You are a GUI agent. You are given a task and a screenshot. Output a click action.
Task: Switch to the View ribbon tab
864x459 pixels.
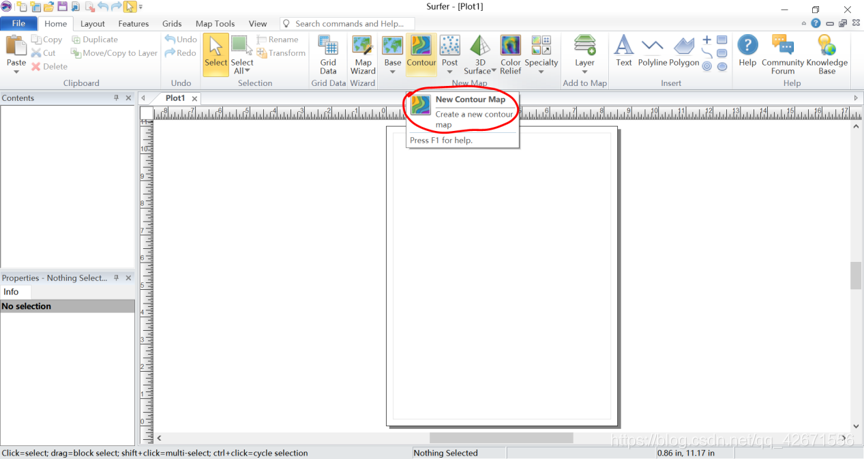pos(257,24)
